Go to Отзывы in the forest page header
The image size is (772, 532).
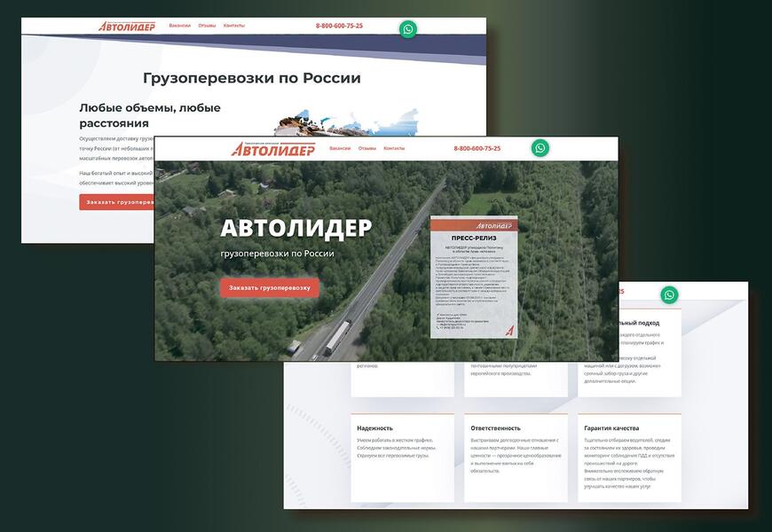[367, 149]
